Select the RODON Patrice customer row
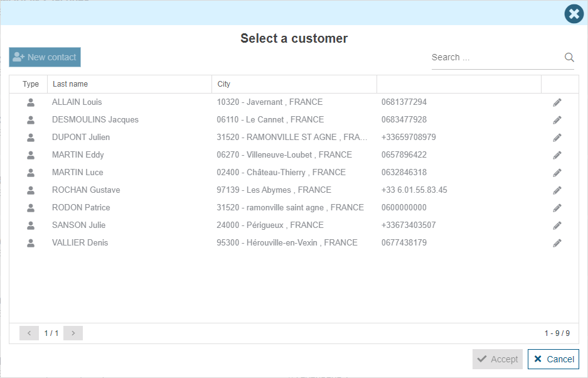Image resolution: width=588 pixels, height=378 pixels. pos(81,208)
